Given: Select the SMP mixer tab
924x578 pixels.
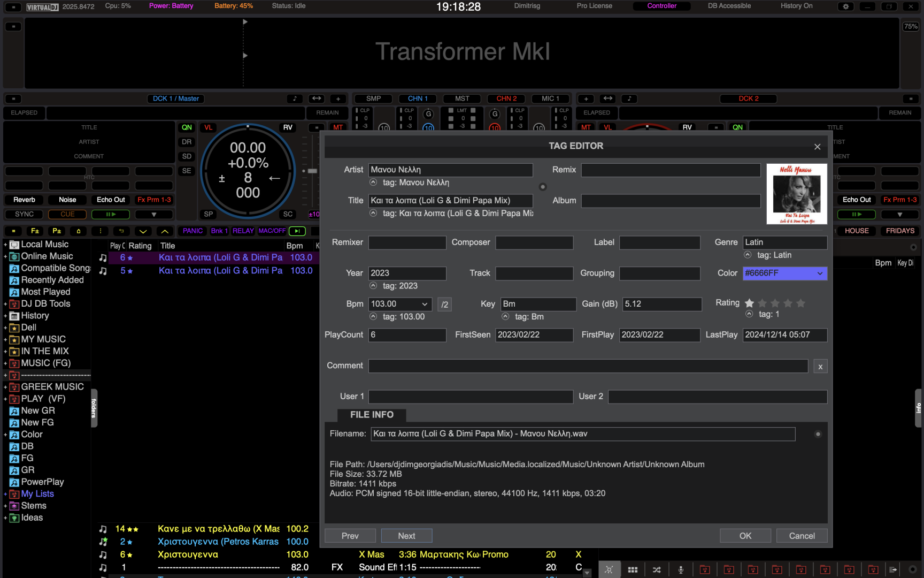Looking at the screenshot, I should pyautogui.click(x=373, y=98).
